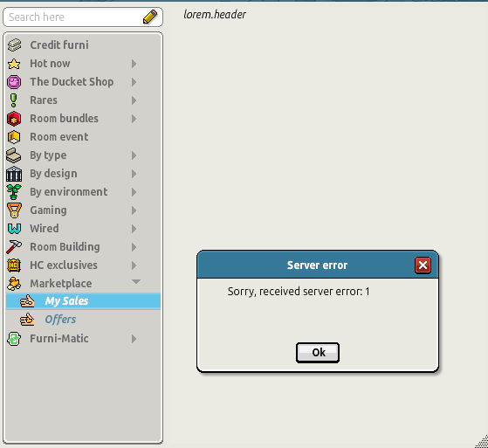Close the Server error dialog
The width and height of the screenshot is (488, 448).
click(x=423, y=265)
